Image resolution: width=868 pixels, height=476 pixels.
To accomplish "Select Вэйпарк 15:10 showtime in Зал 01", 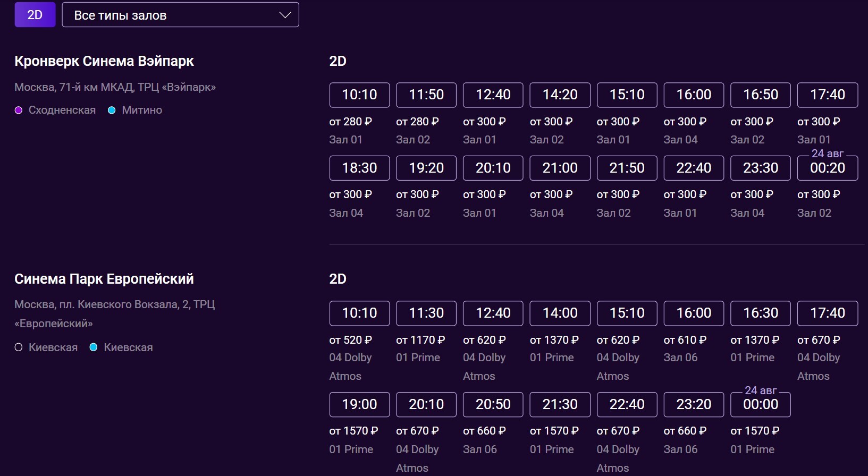I will 627,95.
